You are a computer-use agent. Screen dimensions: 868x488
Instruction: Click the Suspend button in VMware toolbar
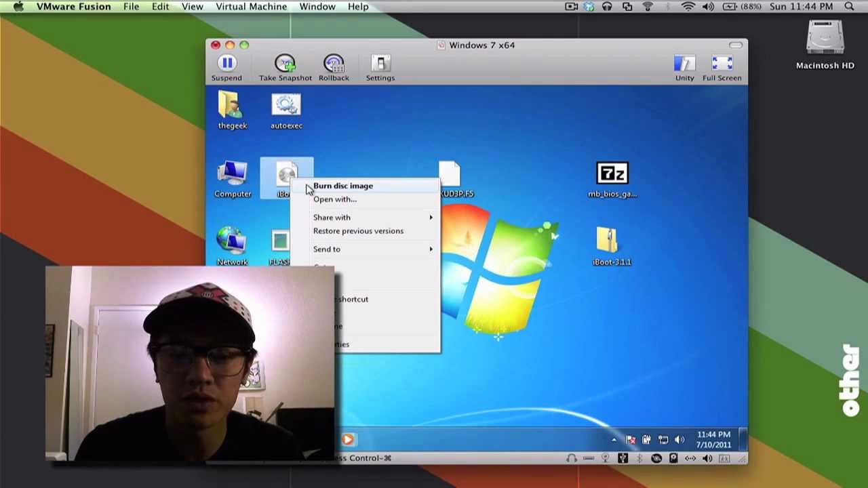226,68
